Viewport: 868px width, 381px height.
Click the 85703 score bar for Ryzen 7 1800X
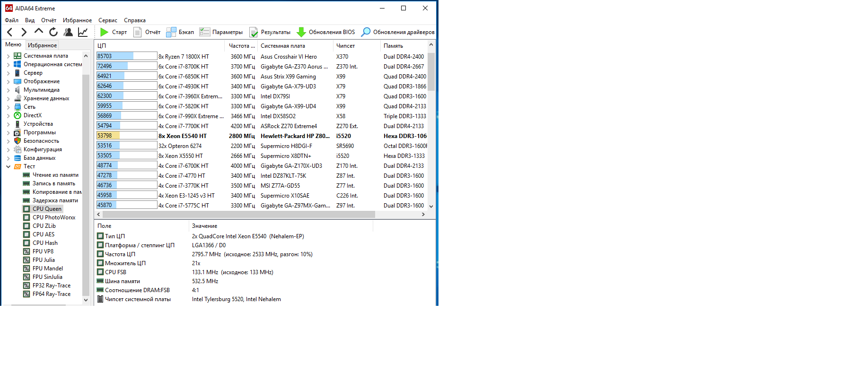coord(127,56)
